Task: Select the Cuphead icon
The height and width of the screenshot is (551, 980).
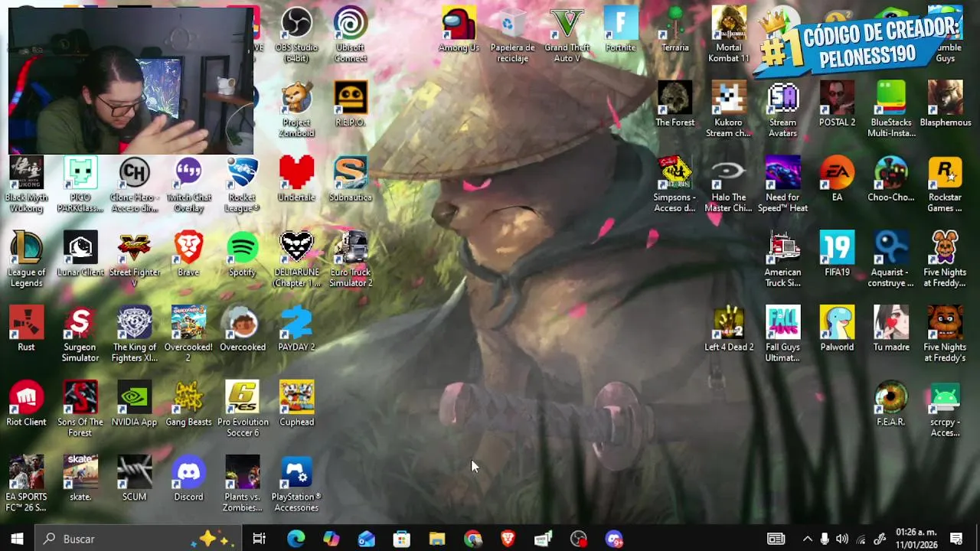Action: (x=296, y=398)
